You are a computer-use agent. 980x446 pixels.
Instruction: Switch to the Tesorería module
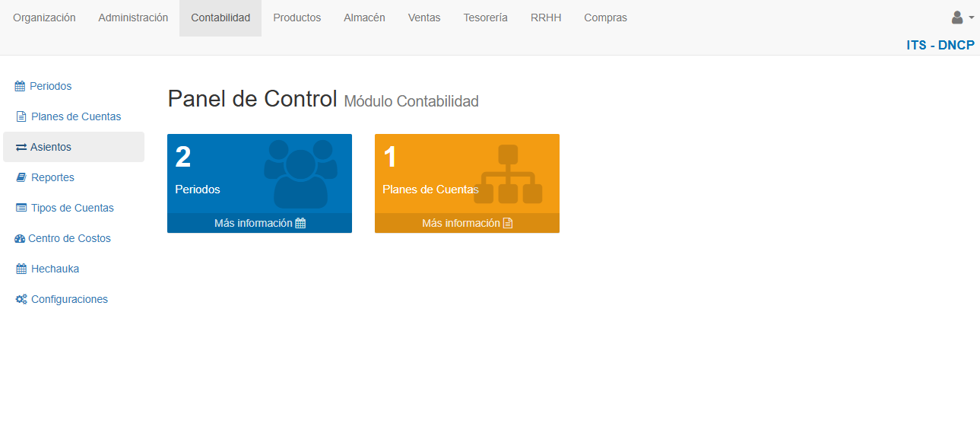pyautogui.click(x=485, y=17)
